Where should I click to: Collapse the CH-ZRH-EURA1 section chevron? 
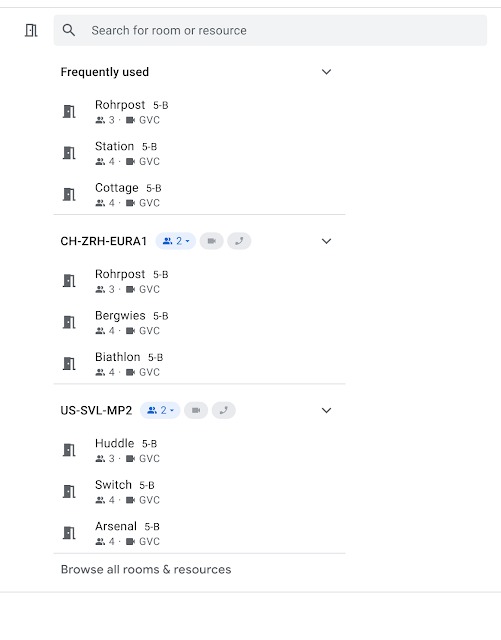click(x=326, y=241)
